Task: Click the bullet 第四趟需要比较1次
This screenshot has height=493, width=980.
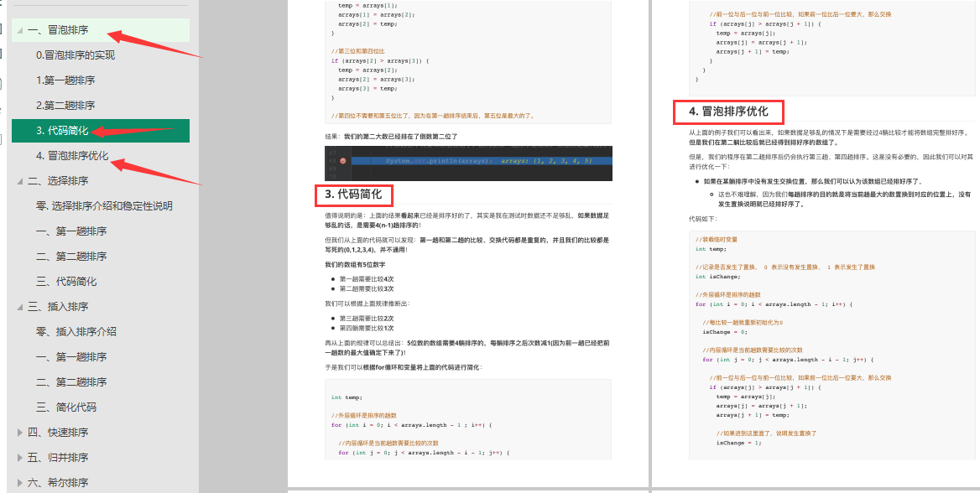Action: tap(367, 328)
